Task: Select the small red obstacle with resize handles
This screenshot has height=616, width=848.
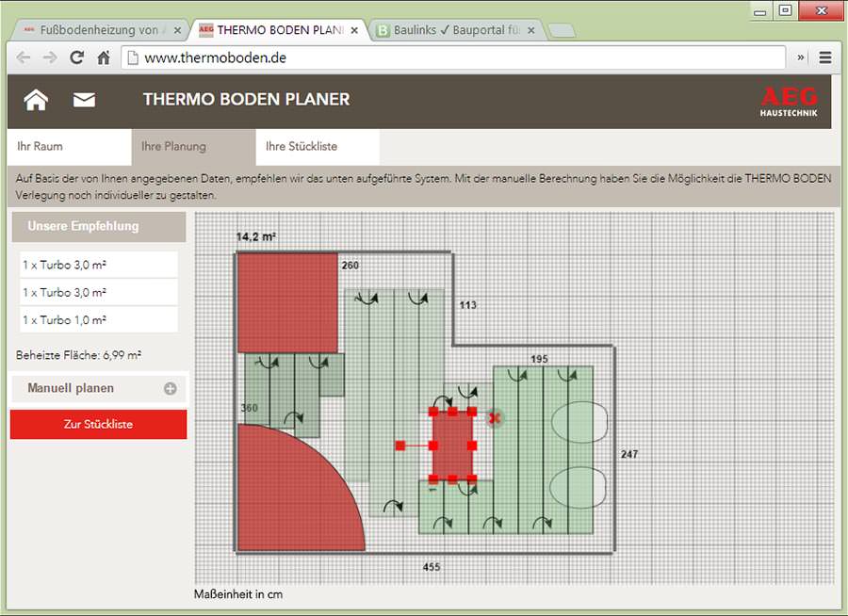Action: click(452, 446)
